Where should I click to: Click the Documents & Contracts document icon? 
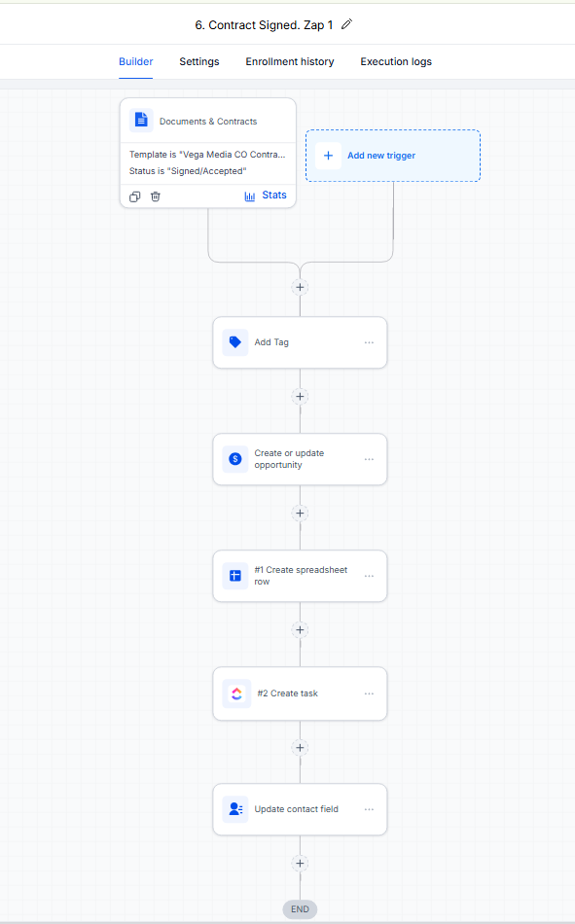pos(141,121)
